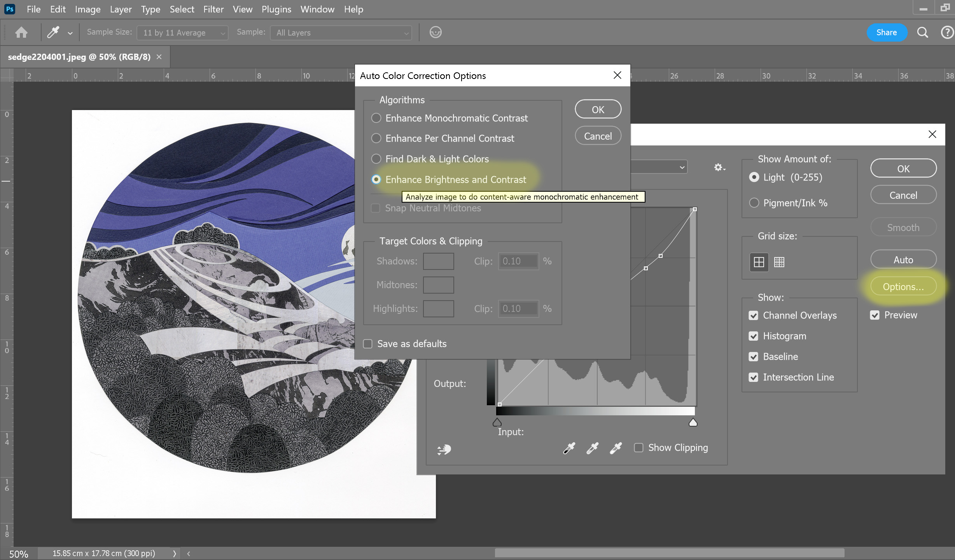Open the Filter menu

pos(213,9)
